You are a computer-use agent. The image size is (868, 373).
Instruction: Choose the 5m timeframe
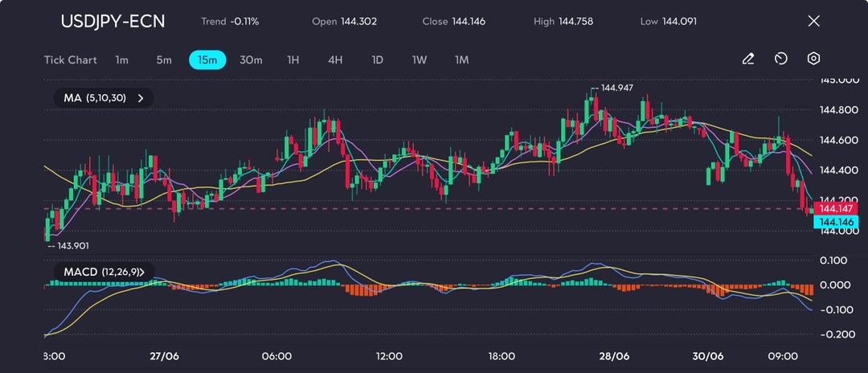pos(164,60)
